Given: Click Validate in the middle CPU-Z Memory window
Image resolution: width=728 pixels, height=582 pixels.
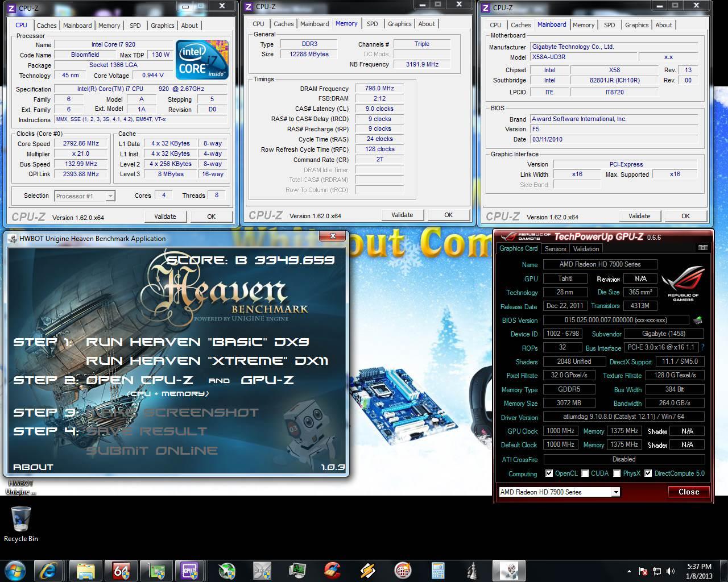Looking at the screenshot, I should click(x=402, y=215).
